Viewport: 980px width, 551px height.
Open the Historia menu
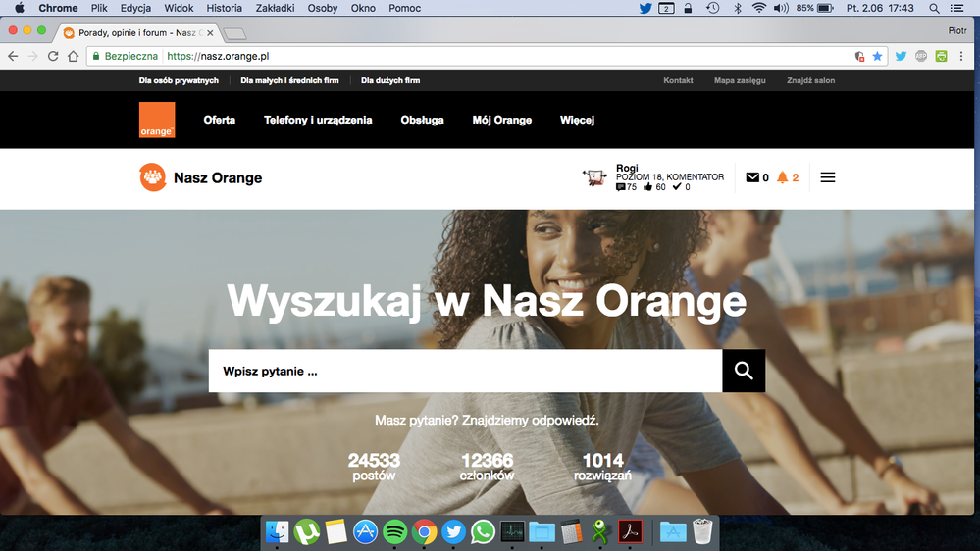click(225, 8)
